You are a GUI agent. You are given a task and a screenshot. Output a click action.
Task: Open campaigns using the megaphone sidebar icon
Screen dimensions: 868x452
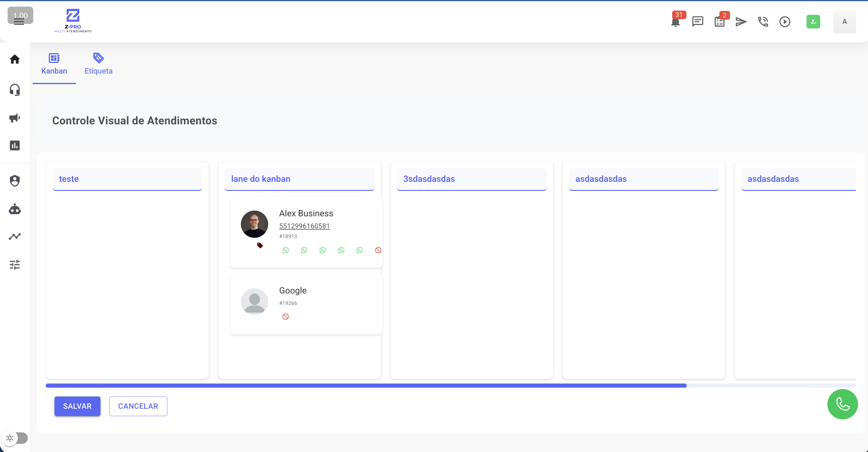click(x=15, y=118)
